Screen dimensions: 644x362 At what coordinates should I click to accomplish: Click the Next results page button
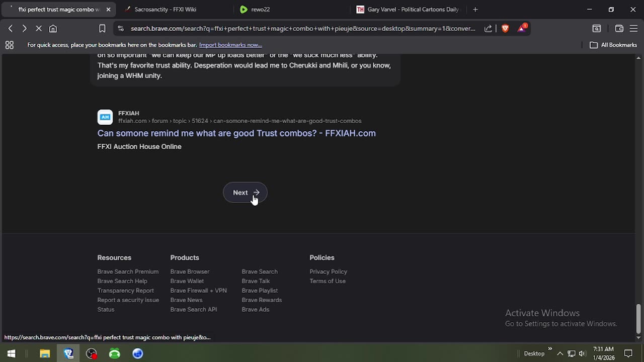coord(245,193)
